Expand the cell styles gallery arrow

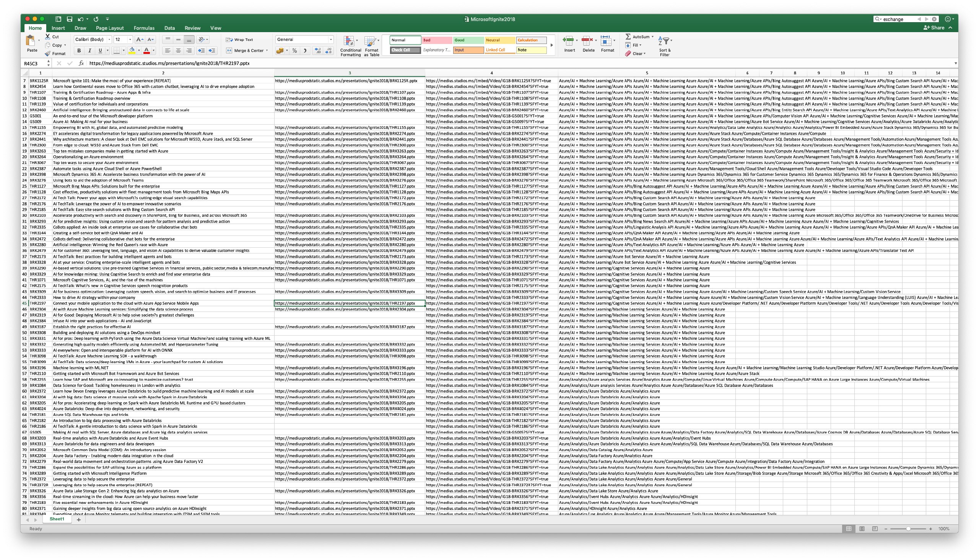551,45
